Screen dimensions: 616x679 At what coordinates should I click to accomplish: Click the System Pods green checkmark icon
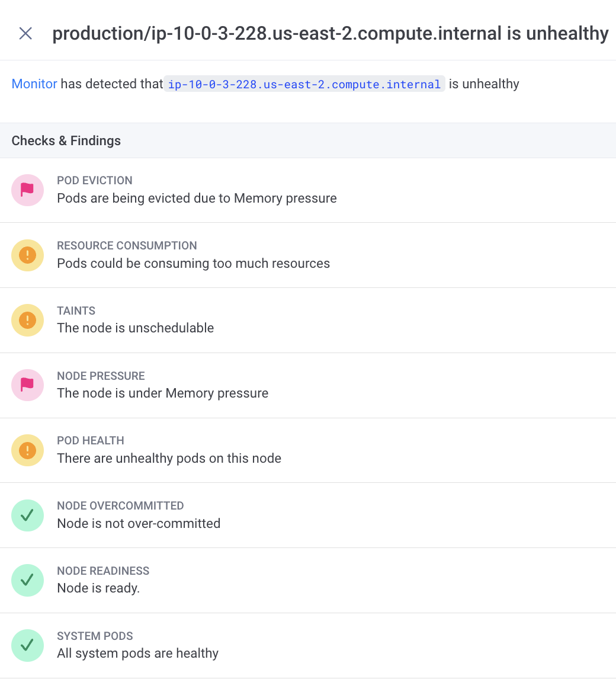coord(27,645)
